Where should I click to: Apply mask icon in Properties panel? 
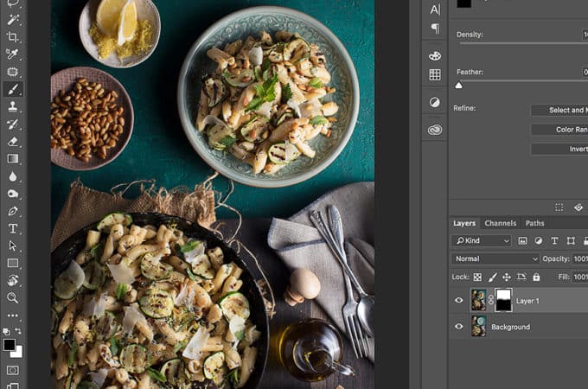point(578,207)
